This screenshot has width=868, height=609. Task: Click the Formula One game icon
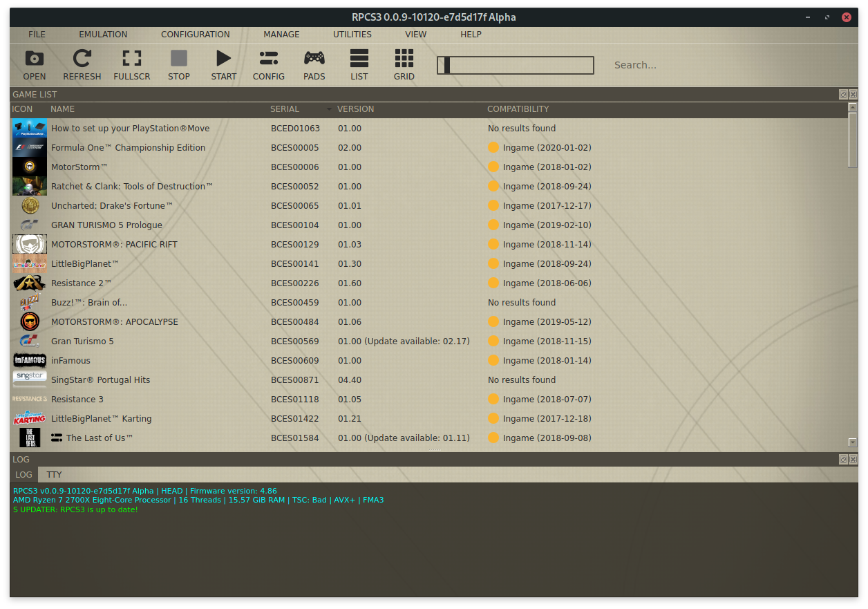(x=30, y=148)
